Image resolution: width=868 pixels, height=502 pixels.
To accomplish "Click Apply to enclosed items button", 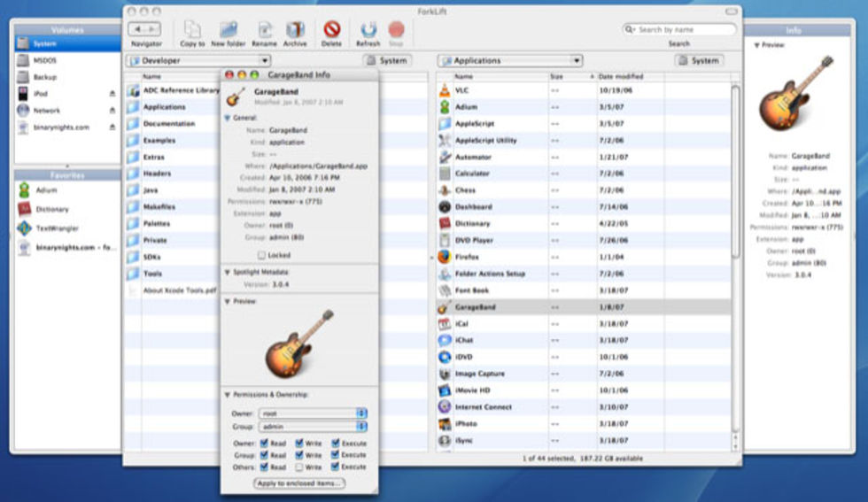I will [x=299, y=483].
